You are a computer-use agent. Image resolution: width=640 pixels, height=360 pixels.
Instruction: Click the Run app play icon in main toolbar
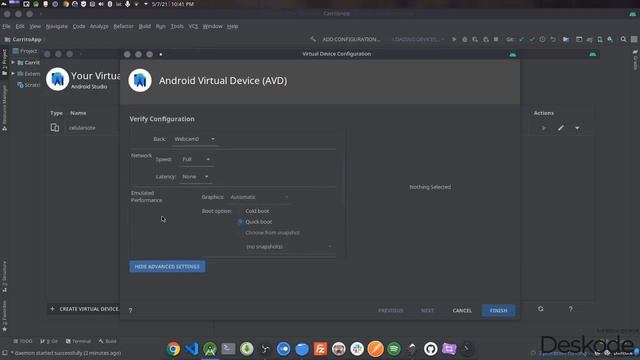(454, 39)
